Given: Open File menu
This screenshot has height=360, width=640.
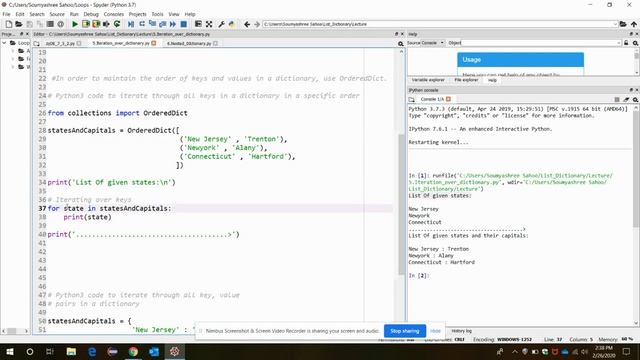Looking at the screenshot, I should pyautogui.click(x=7, y=14).
